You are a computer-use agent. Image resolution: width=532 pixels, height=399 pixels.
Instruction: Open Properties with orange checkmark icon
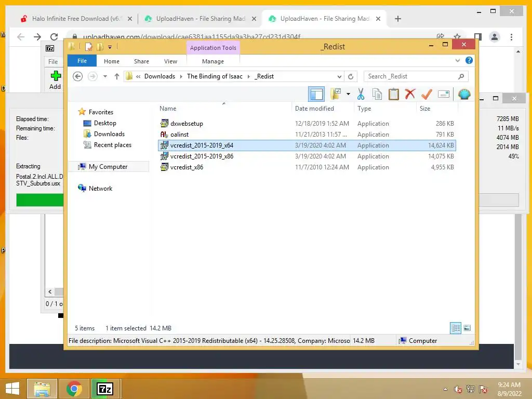[x=427, y=94]
